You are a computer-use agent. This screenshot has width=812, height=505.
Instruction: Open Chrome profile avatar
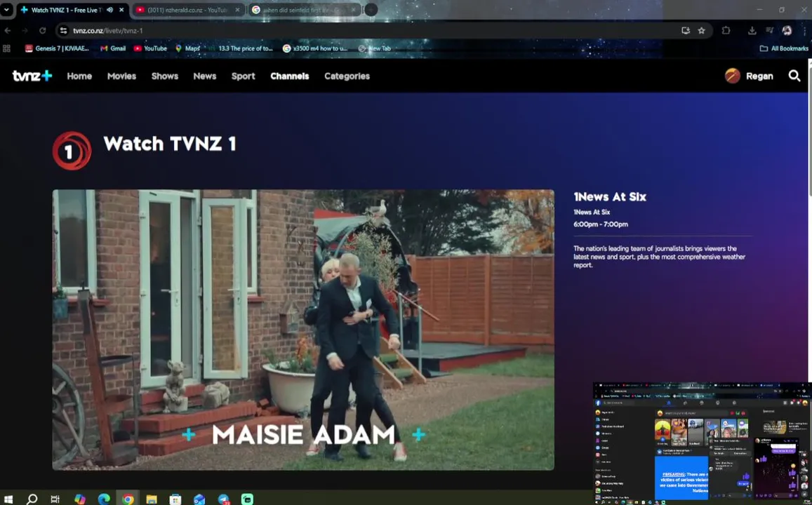787,31
